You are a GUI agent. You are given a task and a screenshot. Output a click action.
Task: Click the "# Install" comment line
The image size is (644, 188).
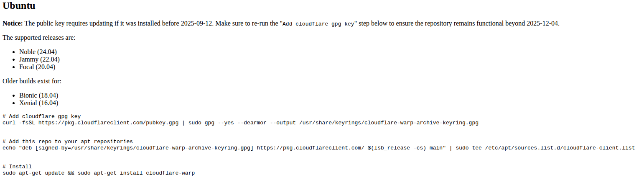[17, 167]
